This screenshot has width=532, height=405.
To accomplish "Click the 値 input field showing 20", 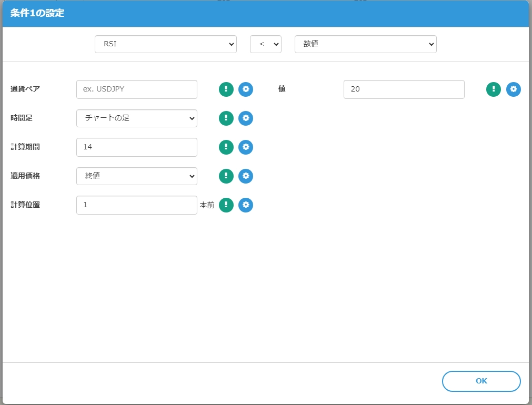I will pos(404,89).
